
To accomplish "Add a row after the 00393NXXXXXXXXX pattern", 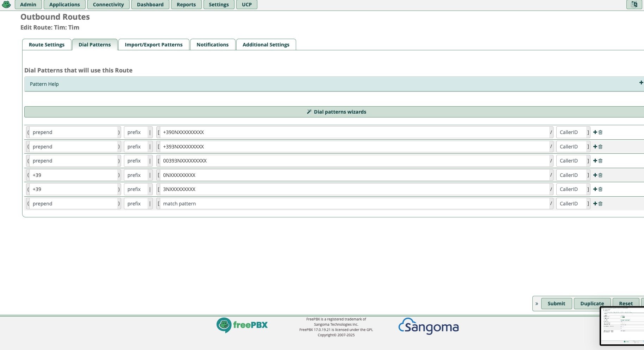I will pyautogui.click(x=595, y=161).
